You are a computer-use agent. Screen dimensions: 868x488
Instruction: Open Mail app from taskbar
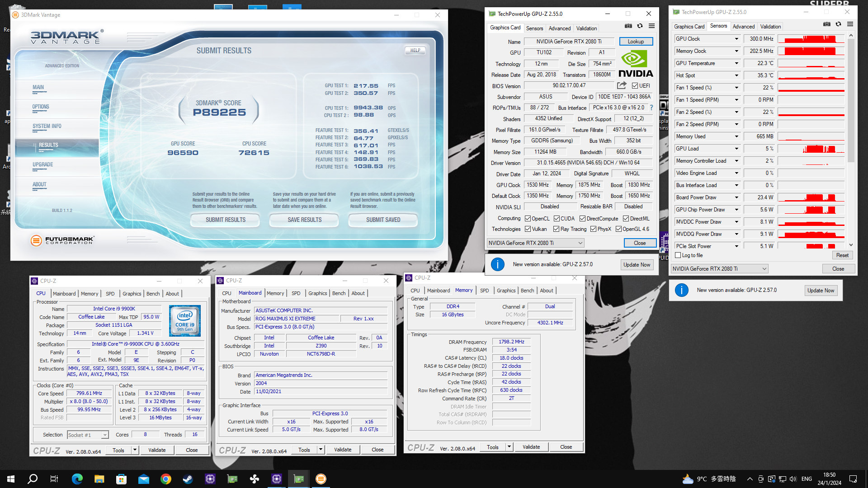(x=144, y=479)
